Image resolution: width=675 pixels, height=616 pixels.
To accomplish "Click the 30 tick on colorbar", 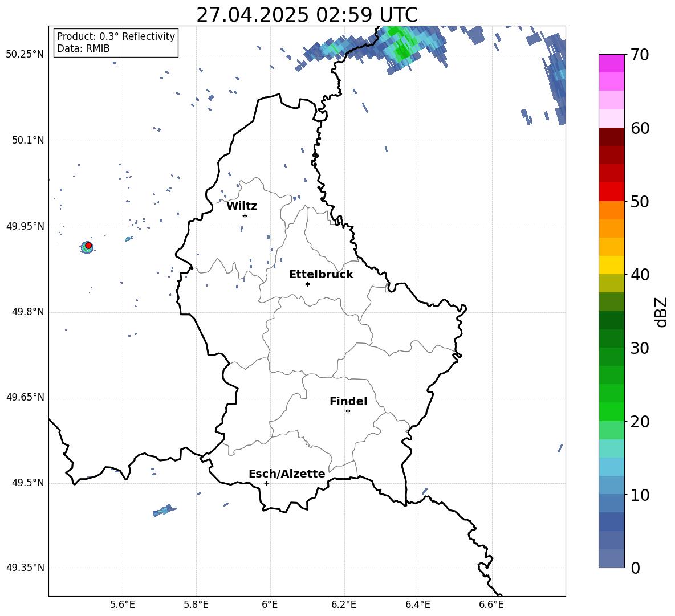I will coord(640,348).
